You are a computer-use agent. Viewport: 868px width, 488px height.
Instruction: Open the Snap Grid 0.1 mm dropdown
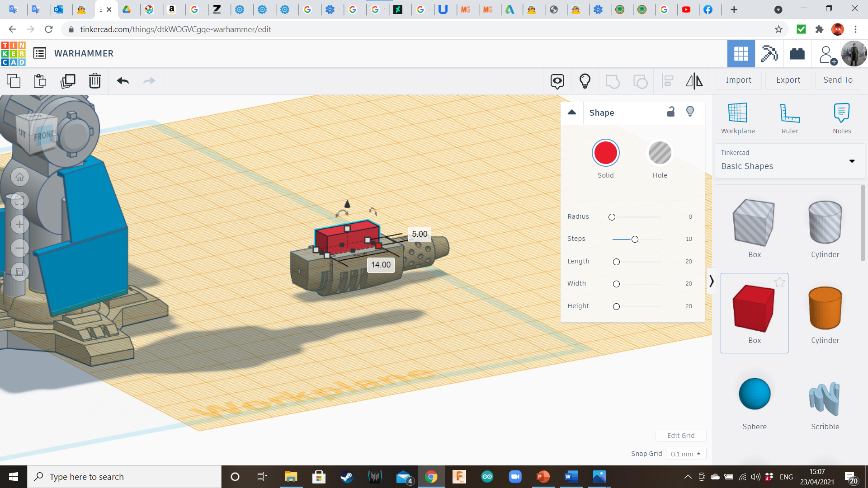686,454
